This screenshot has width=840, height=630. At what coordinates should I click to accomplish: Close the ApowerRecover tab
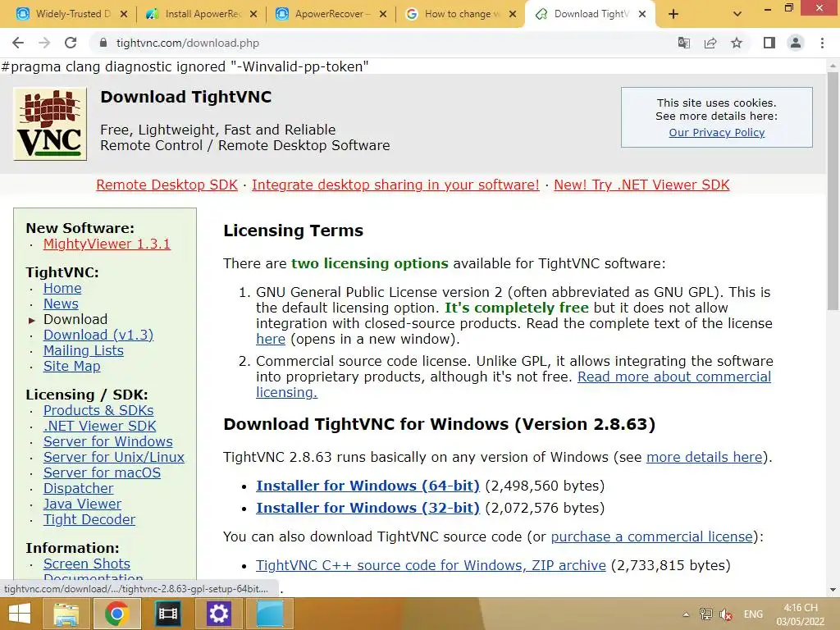[383, 15]
